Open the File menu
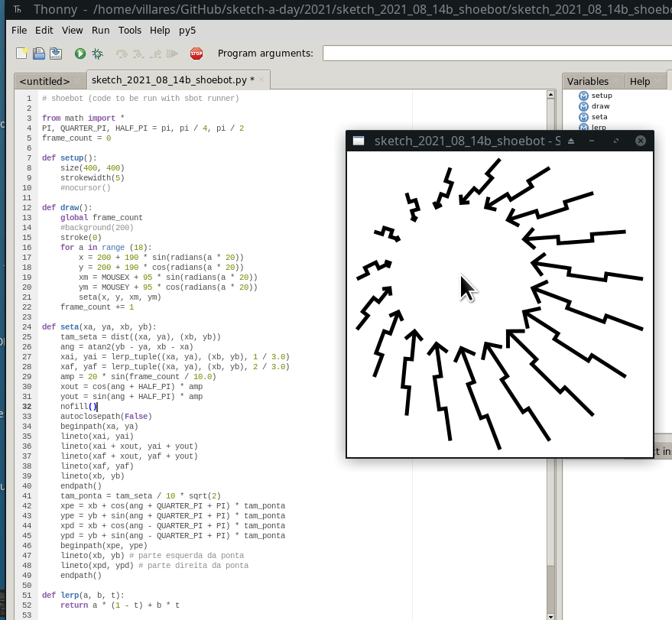This screenshot has height=620, width=672. (19, 31)
